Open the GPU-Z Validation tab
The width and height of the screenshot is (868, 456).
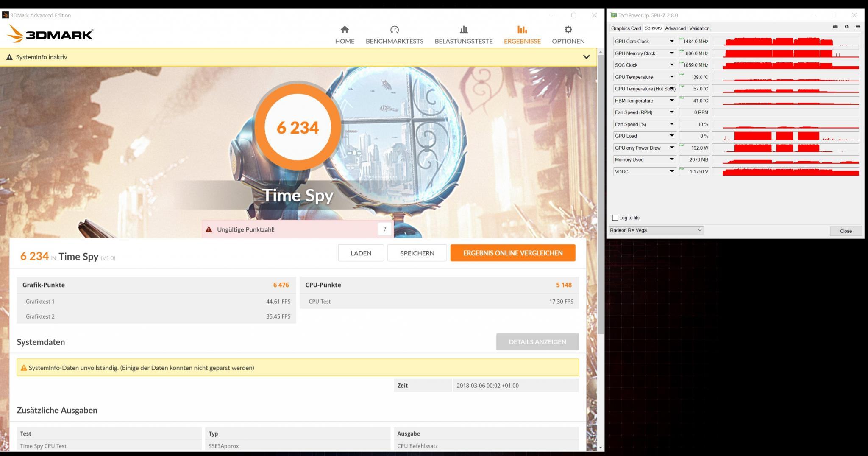(699, 28)
